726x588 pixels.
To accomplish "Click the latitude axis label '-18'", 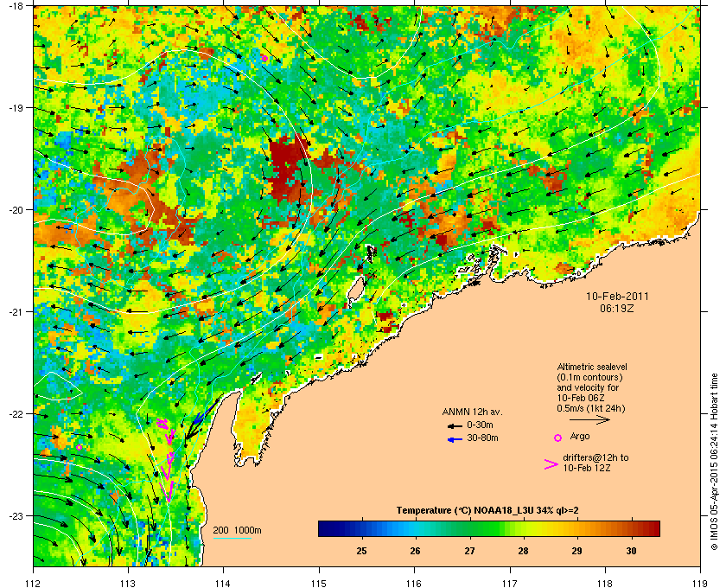I will (16, 6).
